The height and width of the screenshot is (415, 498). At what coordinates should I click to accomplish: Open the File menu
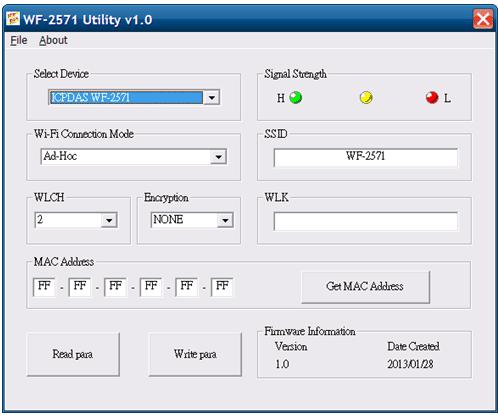point(19,40)
